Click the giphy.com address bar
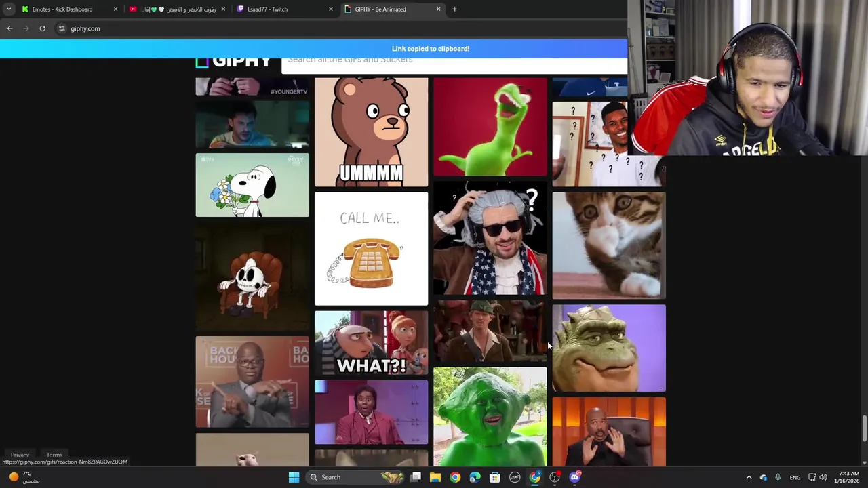The height and width of the screenshot is (488, 868). pyautogui.click(x=339, y=28)
